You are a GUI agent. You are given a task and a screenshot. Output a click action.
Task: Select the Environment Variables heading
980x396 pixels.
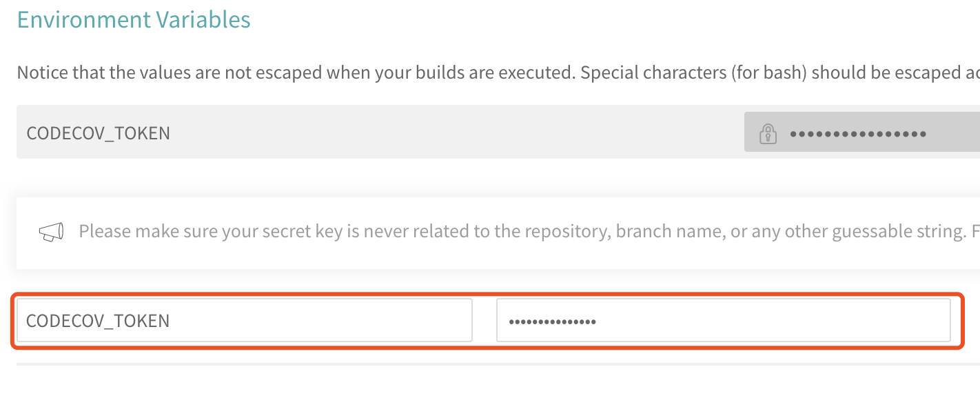click(134, 19)
